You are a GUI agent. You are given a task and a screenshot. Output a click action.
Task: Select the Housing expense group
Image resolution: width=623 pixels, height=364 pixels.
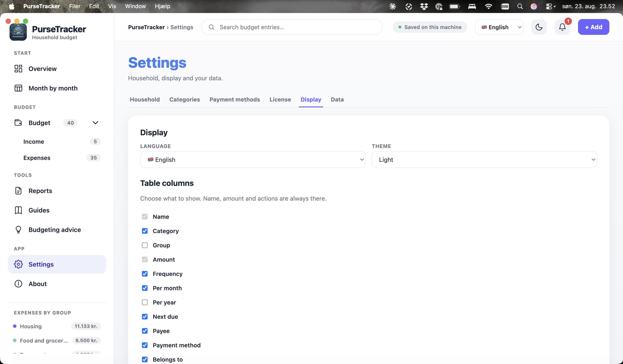57,326
